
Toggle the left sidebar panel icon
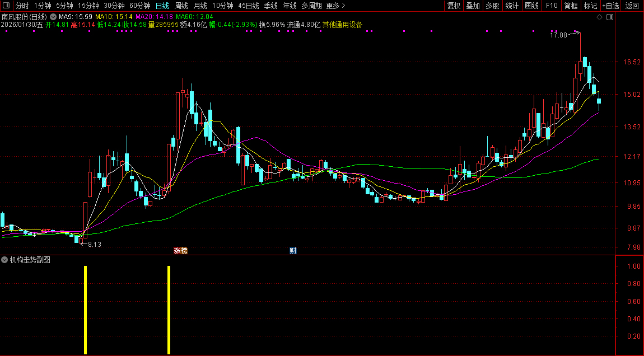(x=7, y=6)
